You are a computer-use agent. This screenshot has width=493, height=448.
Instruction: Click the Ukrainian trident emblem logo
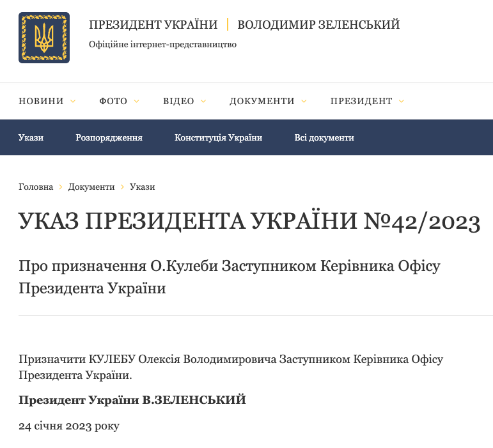44,38
